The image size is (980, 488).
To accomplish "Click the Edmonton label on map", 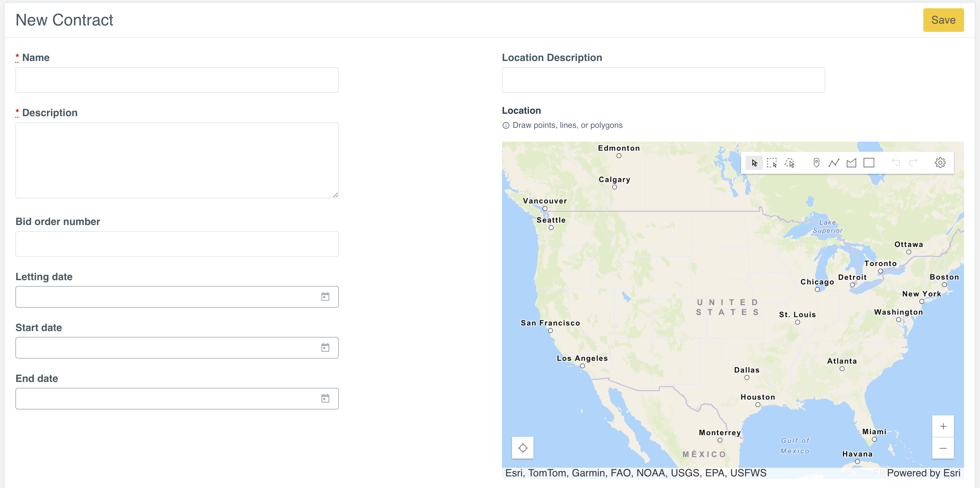I will pos(619,148).
